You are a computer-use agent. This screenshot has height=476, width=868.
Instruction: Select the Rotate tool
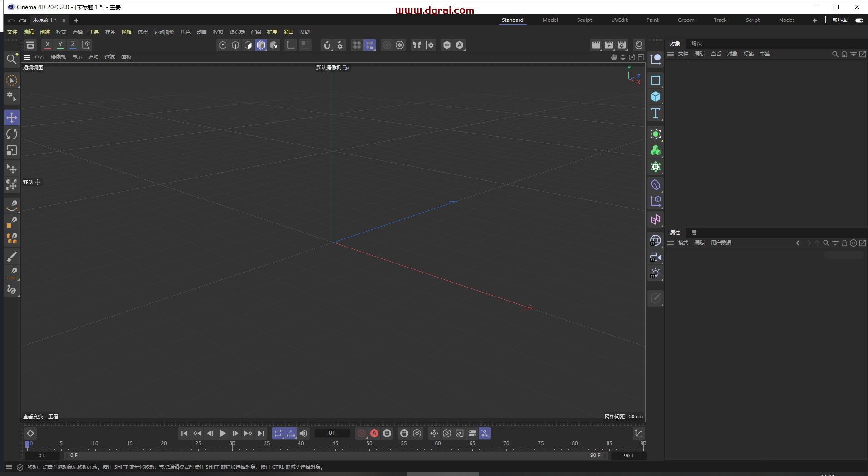12,134
